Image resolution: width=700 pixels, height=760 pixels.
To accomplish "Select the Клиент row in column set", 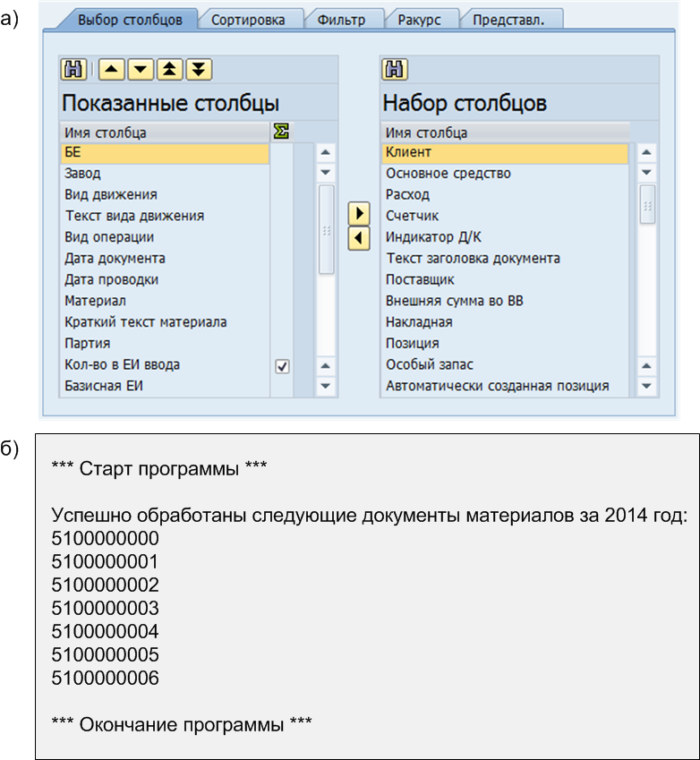I will click(x=505, y=152).
